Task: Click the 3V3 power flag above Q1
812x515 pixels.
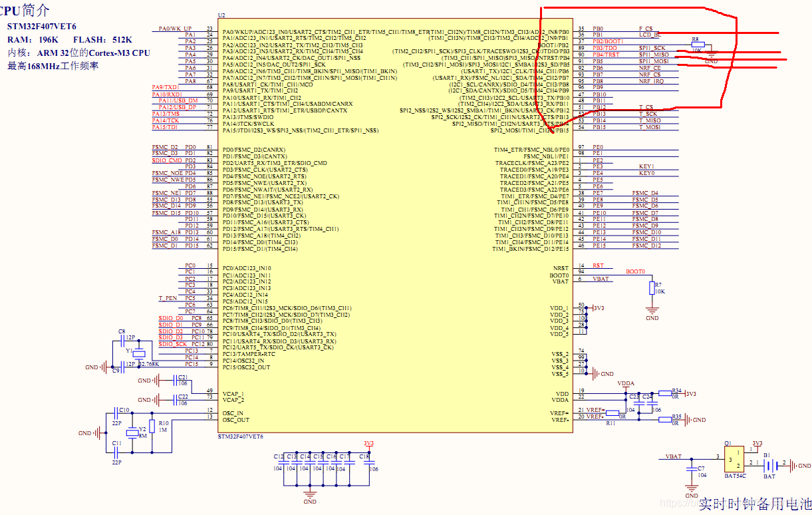Action: (x=758, y=443)
